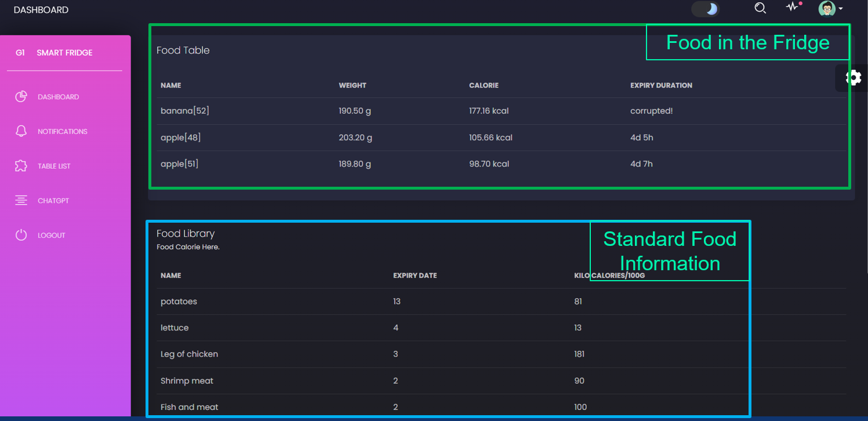This screenshot has height=421, width=868.
Task: Go to the ChatGPT page label
Action: tap(53, 201)
